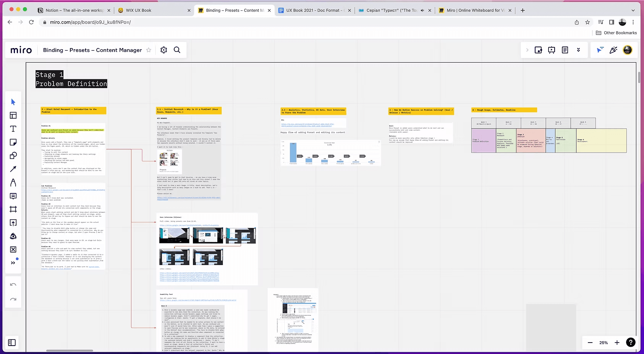This screenshot has width=644, height=354.
Task: Click the red Stage 3 Ideation block
Action: click(x=531, y=141)
